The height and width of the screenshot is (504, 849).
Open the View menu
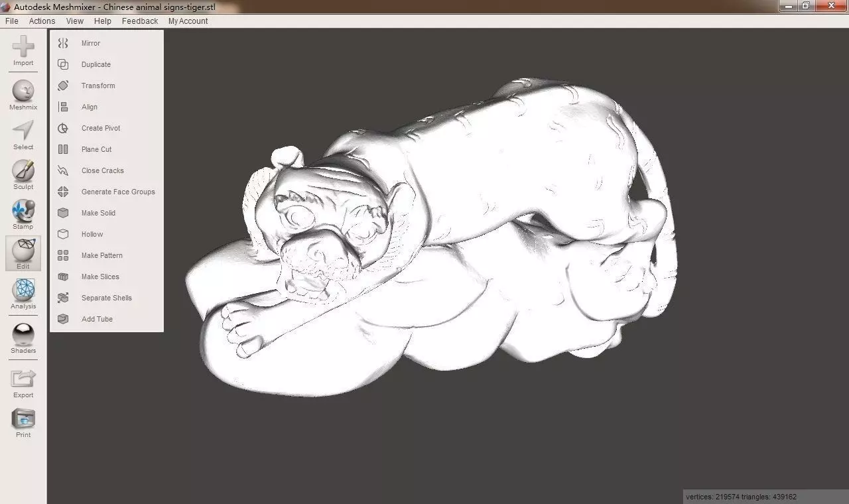[74, 21]
